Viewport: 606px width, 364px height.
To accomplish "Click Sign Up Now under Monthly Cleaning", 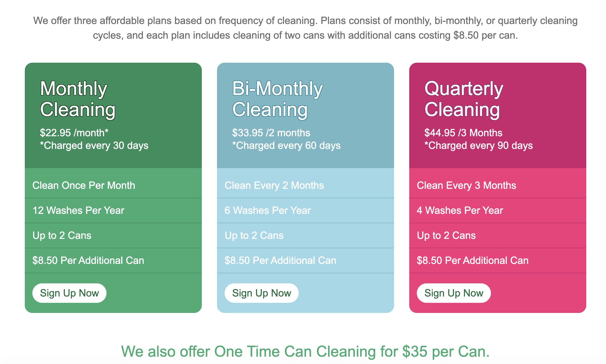I will (x=69, y=293).
